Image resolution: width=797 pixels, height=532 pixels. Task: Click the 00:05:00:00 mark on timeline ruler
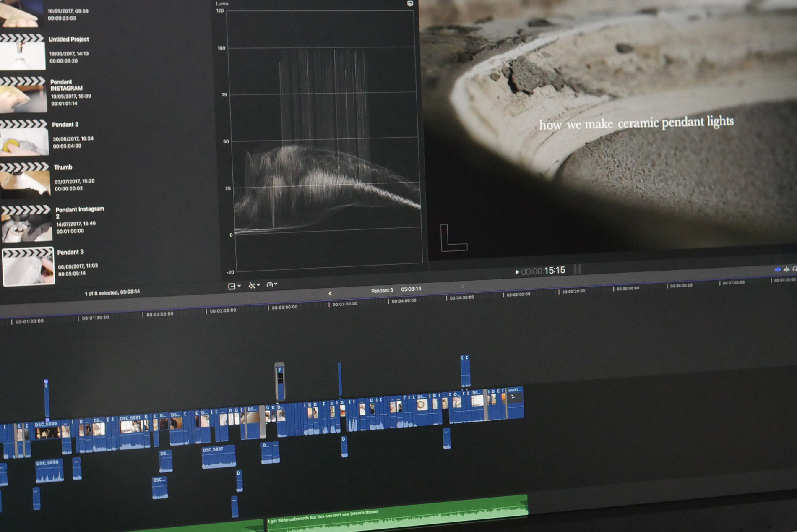[518, 295]
